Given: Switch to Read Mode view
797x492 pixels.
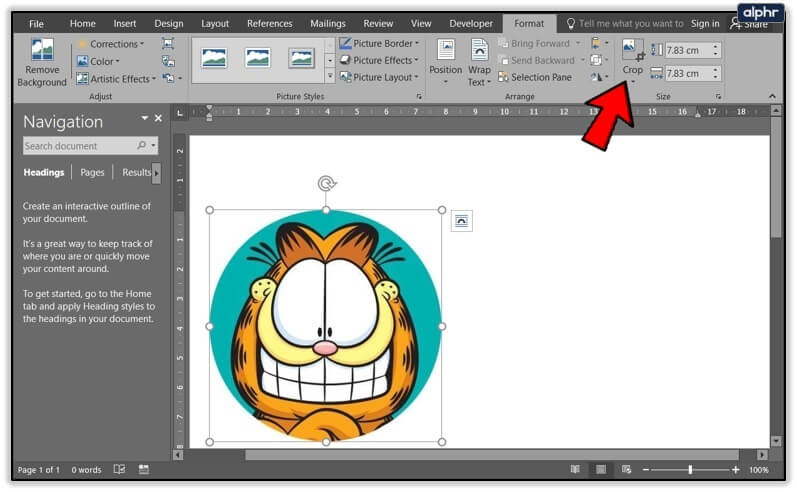Looking at the screenshot, I should click(575, 470).
